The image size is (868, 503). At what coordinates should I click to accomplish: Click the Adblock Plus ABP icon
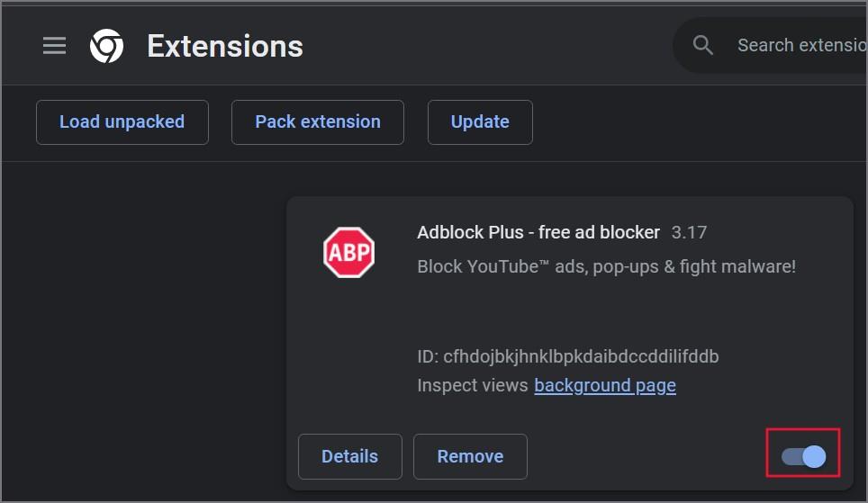coord(348,252)
